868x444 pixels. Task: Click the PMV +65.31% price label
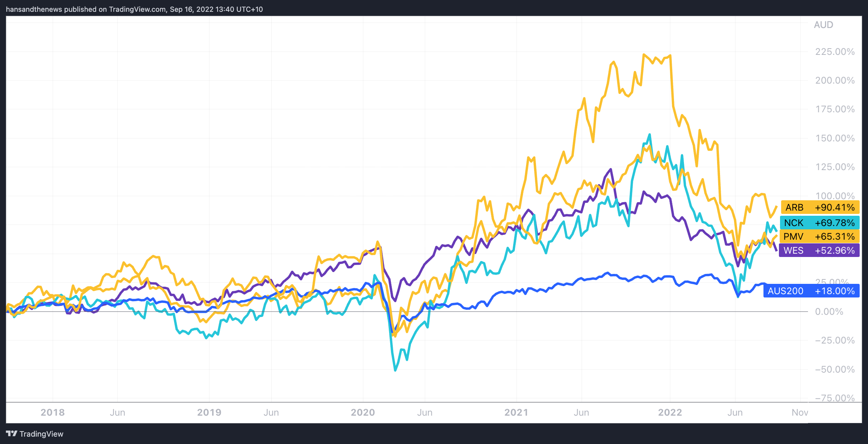819,236
